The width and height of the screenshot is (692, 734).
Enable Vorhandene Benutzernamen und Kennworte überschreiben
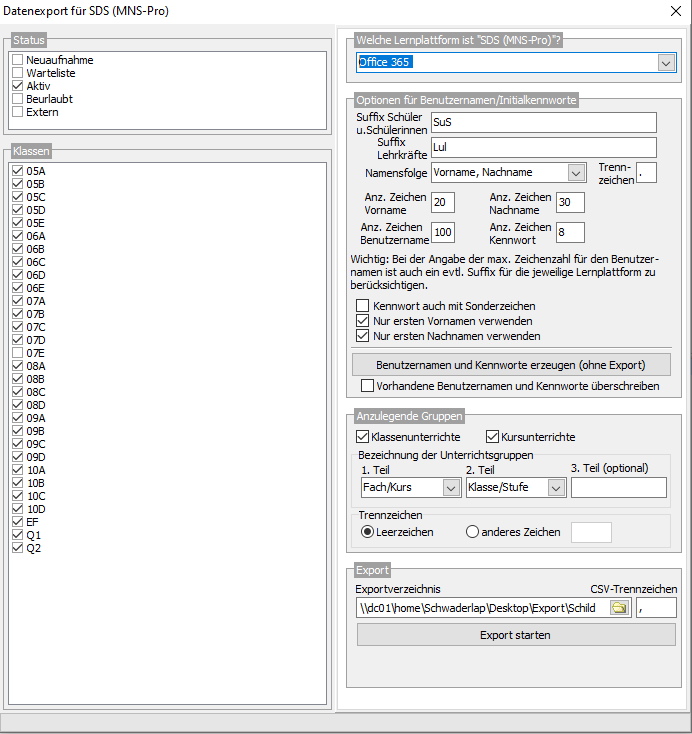pyautogui.click(x=368, y=386)
